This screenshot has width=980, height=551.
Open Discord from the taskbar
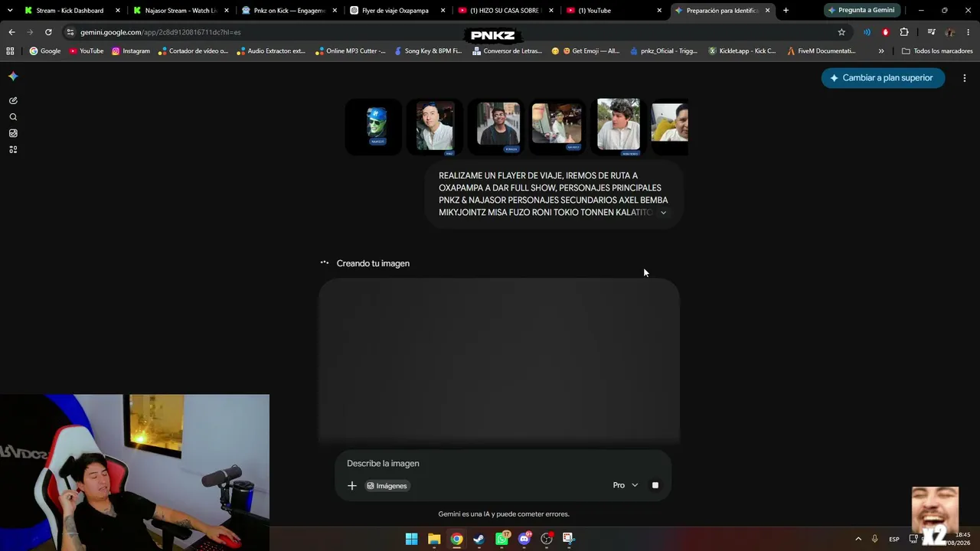click(524, 539)
